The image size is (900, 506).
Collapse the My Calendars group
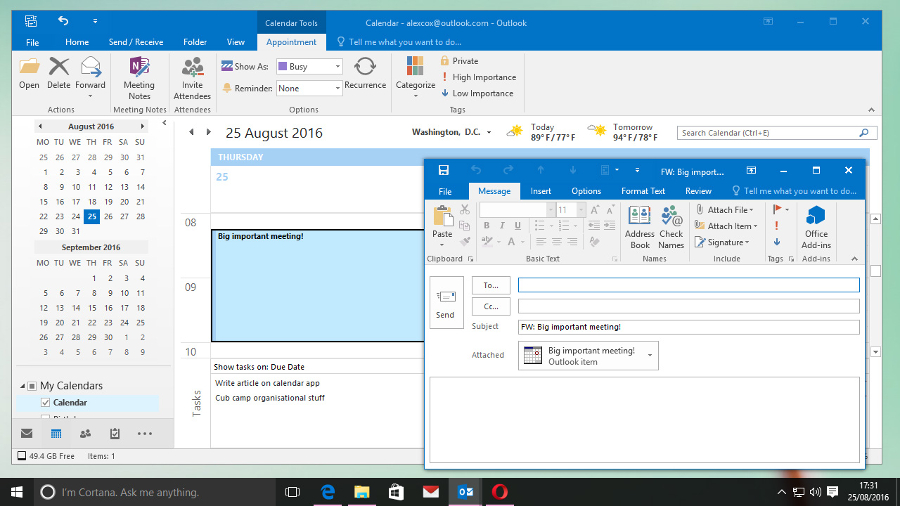point(22,386)
